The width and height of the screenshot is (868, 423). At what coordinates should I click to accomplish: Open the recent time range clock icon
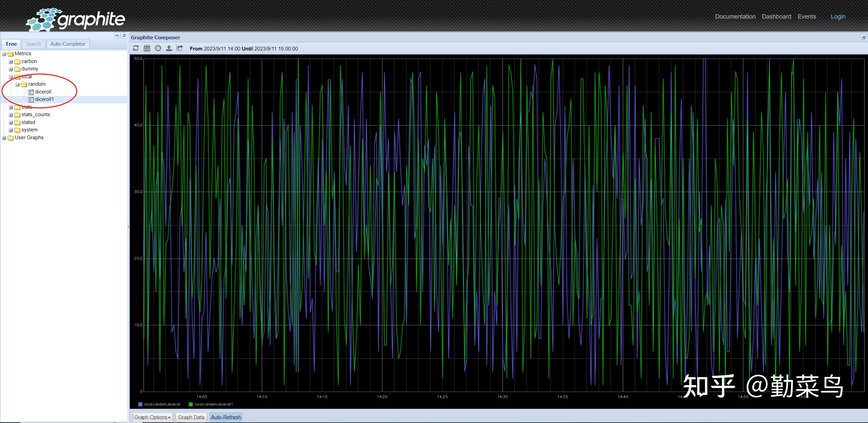click(x=158, y=48)
